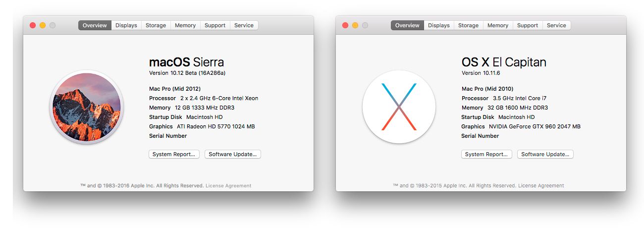Open Storage tab in El Capitan window
The height and width of the screenshot is (231, 644).
coord(469,25)
